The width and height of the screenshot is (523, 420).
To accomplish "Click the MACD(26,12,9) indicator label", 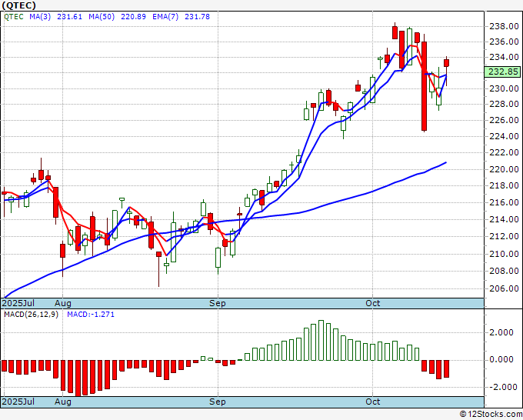I will 31,315.
